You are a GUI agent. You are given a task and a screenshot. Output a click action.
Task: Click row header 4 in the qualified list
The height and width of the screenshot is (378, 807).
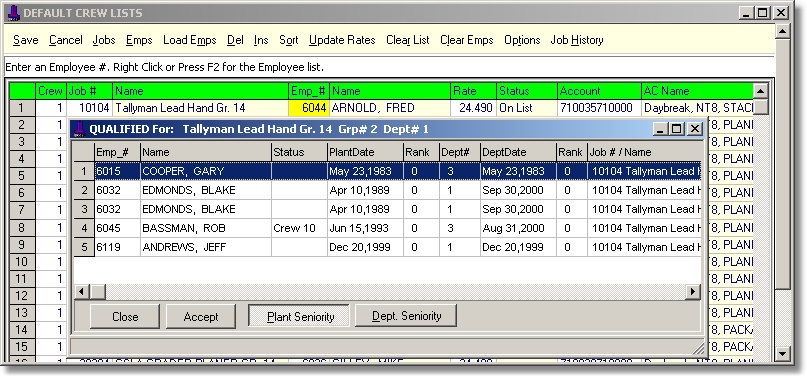[84, 228]
